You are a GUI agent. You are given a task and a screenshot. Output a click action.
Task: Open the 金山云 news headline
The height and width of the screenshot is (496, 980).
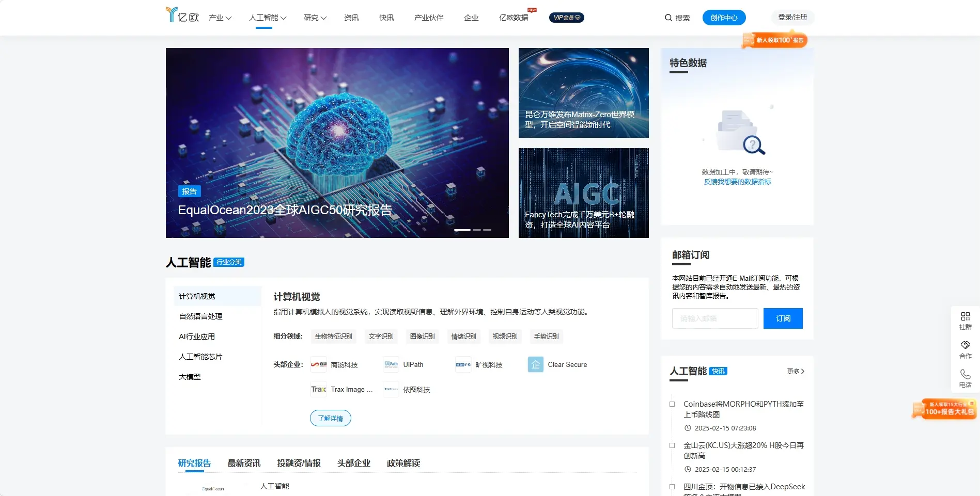coord(744,451)
